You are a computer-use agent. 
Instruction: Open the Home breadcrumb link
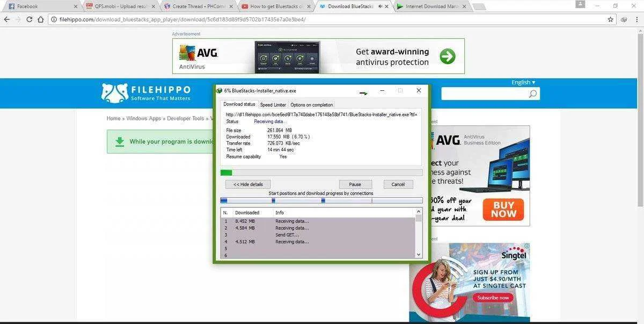point(113,118)
